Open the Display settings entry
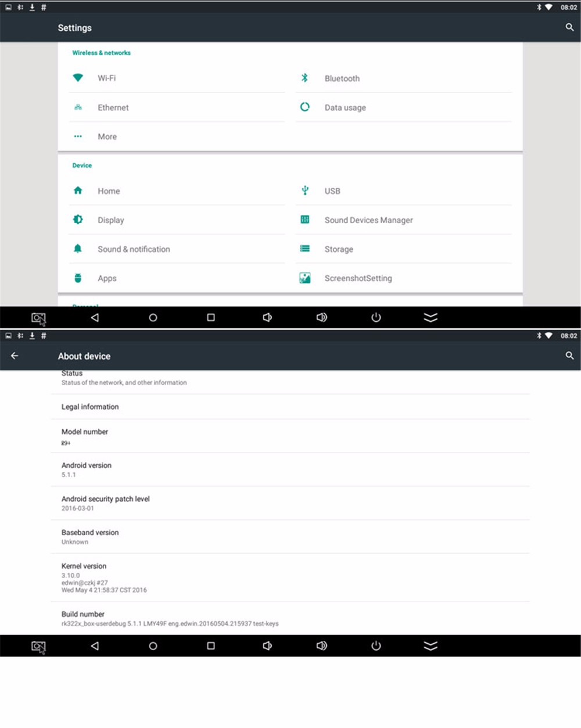Screen dimensions: 581x728 [110, 220]
